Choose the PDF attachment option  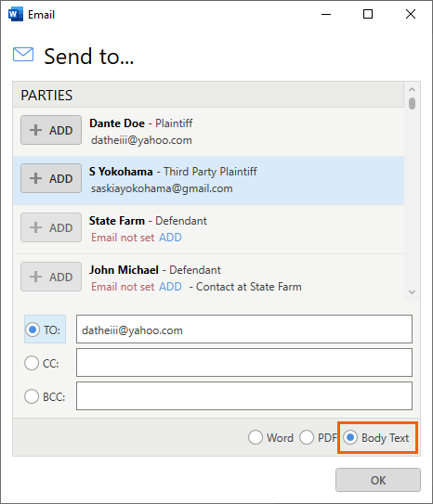tap(307, 438)
